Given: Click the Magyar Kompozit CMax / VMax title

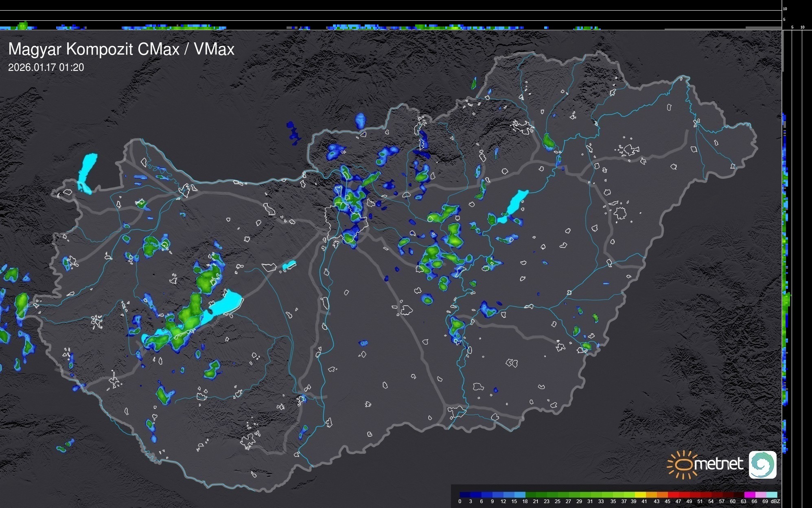Looking at the screenshot, I should click(x=121, y=49).
